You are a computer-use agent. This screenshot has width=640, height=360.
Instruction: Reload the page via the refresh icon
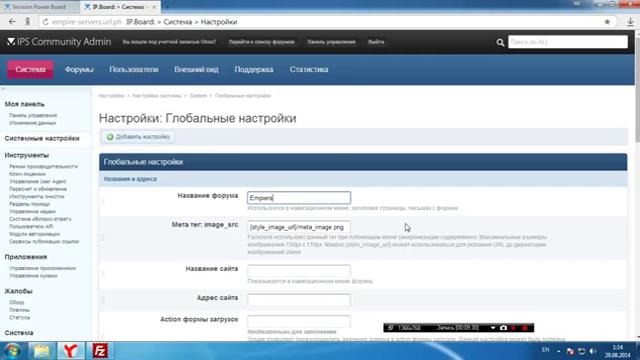point(45,22)
